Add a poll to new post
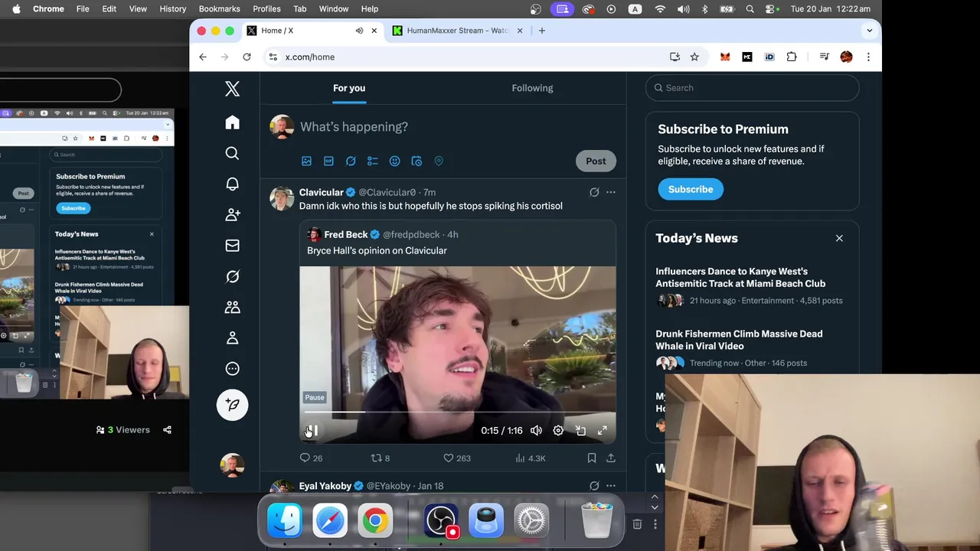This screenshot has height=551, width=980. tap(372, 161)
